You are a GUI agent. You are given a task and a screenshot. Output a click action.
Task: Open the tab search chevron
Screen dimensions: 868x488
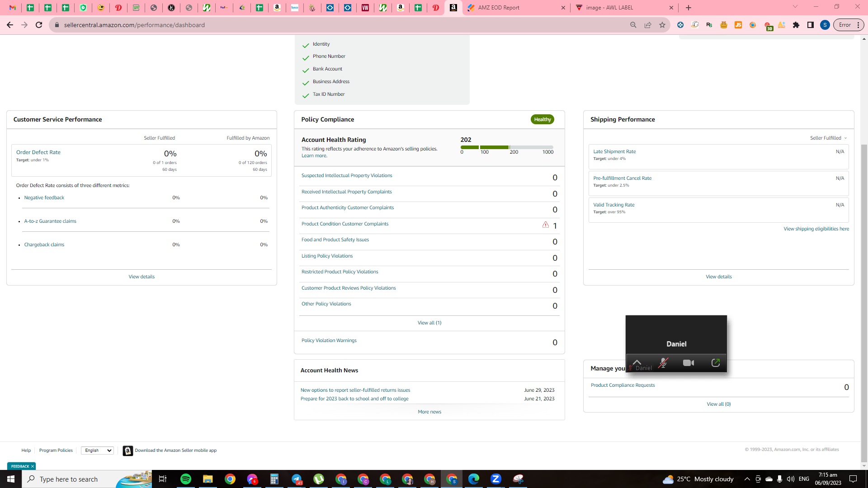pos(795,7)
